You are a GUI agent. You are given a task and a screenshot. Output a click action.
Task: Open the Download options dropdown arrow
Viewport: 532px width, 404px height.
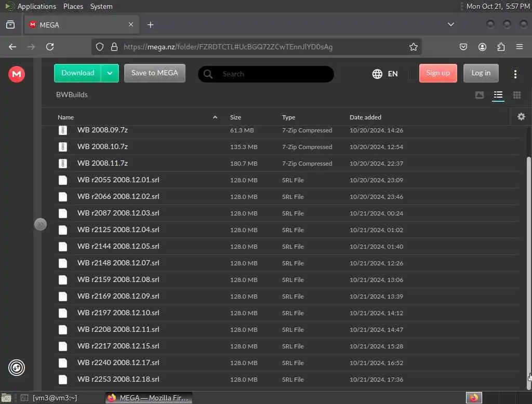[110, 73]
